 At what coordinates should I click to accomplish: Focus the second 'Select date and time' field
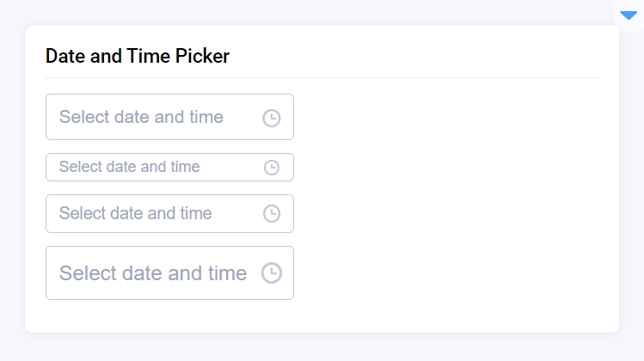[x=155, y=167]
